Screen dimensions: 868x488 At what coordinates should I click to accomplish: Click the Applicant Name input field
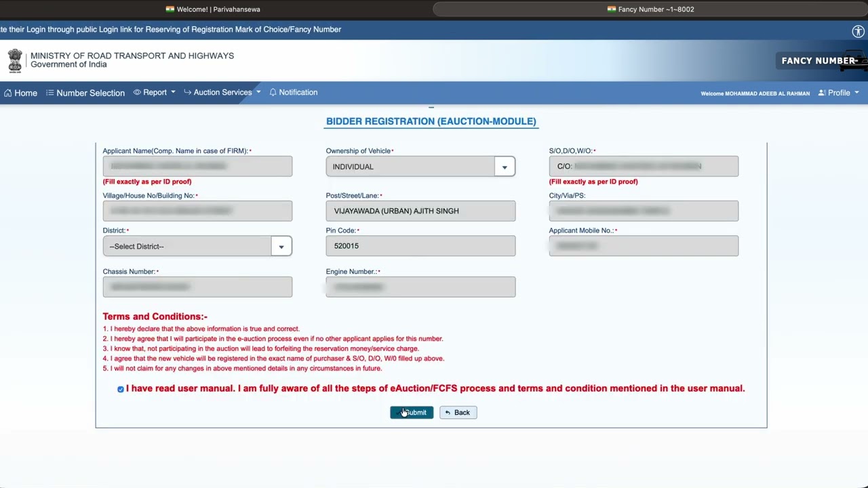click(197, 166)
